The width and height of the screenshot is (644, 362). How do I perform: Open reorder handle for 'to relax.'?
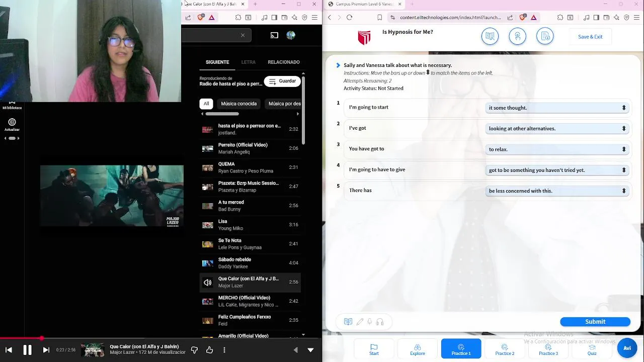624,149
